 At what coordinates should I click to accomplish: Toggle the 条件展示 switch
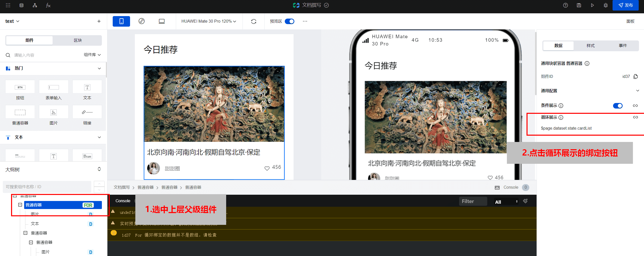[x=618, y=106]
